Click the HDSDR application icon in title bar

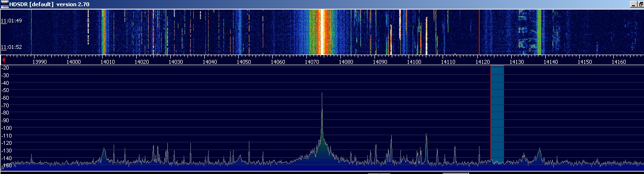click(x=4, y=4)
